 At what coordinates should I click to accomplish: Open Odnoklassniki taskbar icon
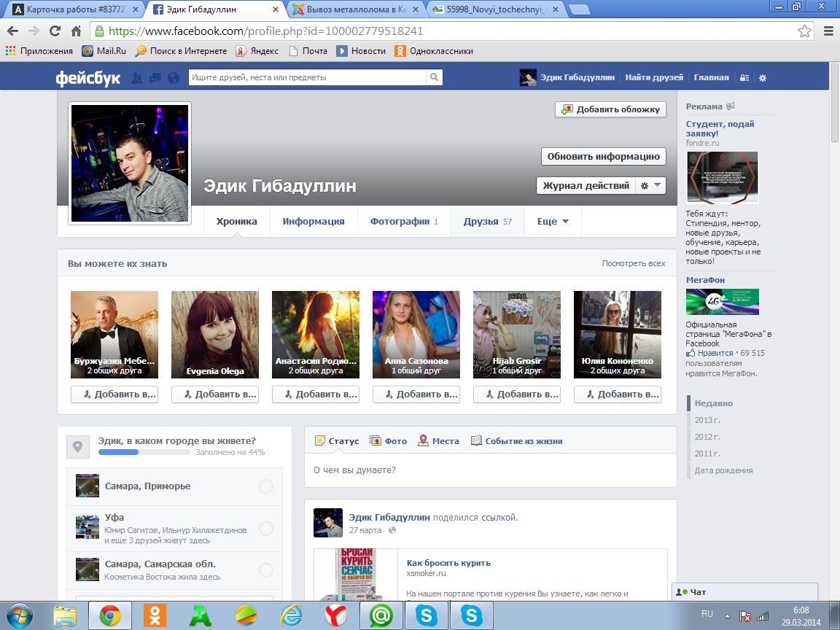point(155,616)
